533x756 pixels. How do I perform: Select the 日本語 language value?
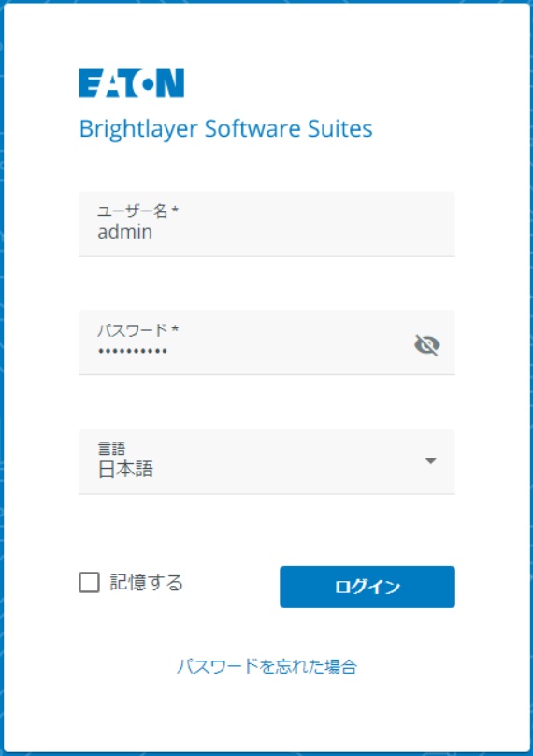[x=125, y=469]
